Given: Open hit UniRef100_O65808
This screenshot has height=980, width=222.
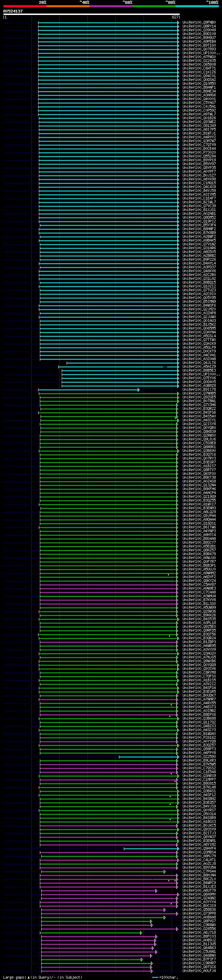Looking at the screenshot, I should (x=199, y=64).
